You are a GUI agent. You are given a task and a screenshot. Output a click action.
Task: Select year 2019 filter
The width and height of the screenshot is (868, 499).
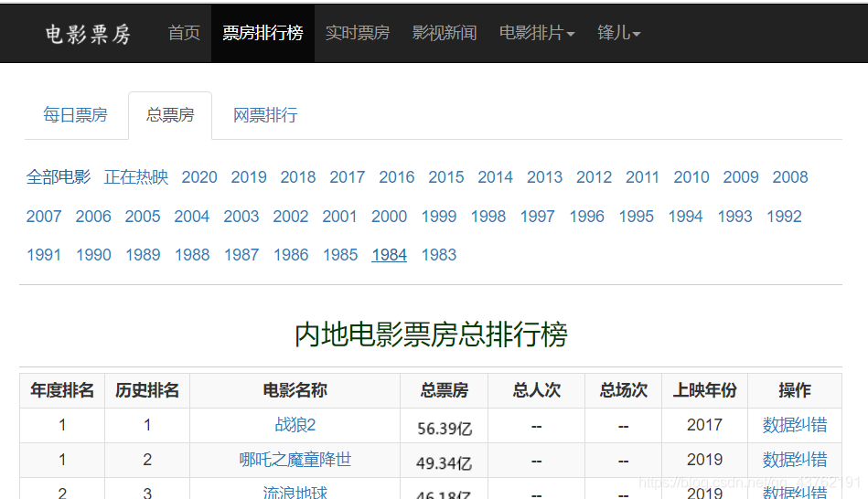point(249,177)
